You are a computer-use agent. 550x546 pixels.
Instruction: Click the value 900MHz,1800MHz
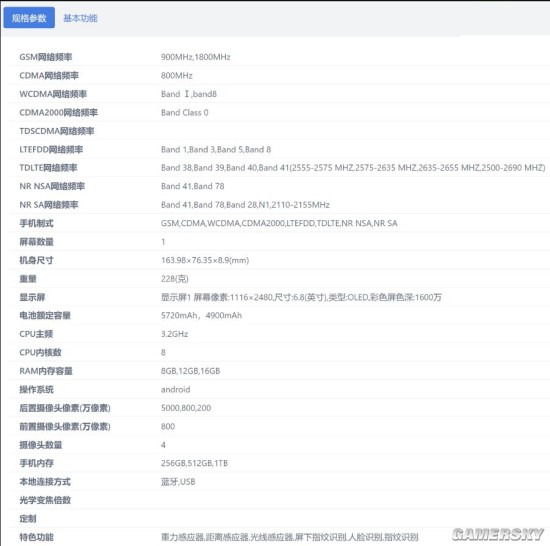[195, 57]
